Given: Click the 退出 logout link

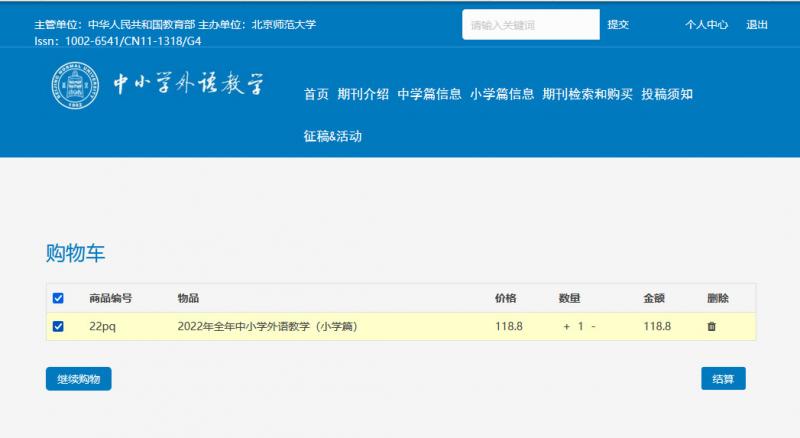Looking at the screenshot, I should click(x=757, y=25).
